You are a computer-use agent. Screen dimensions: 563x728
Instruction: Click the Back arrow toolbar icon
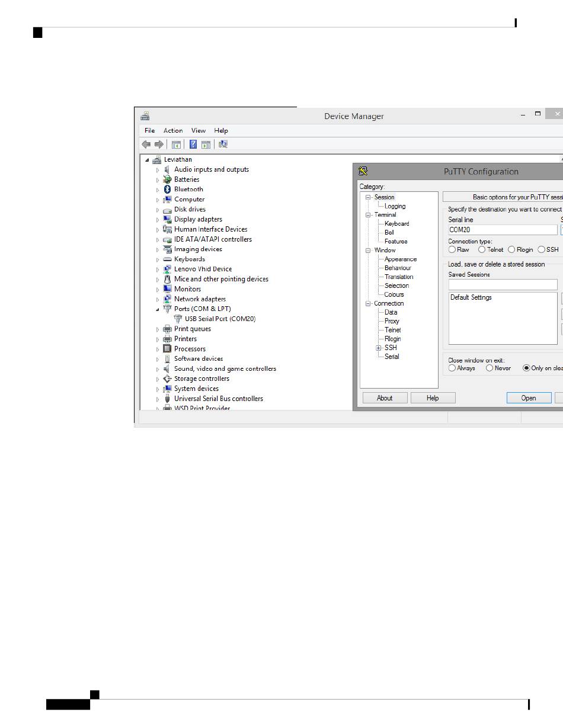[x=146, y=144]
